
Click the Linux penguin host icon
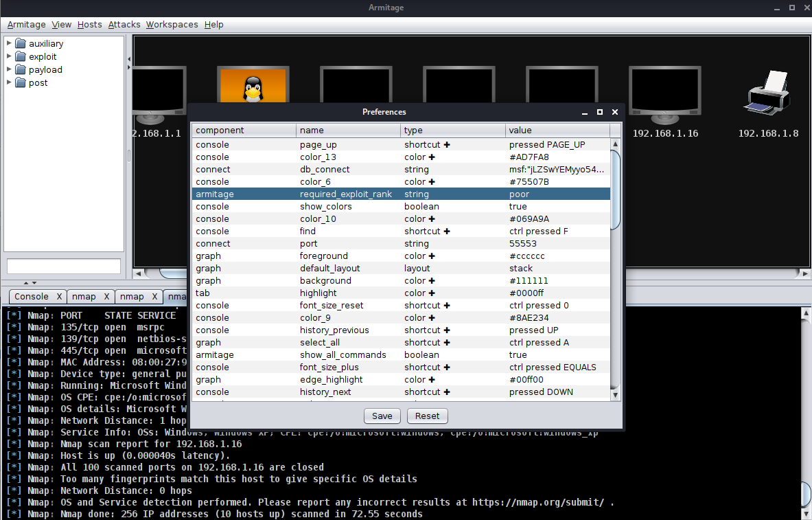point(253,85)
